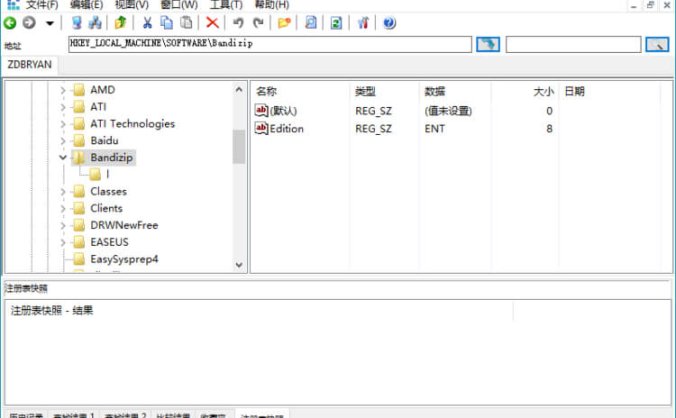The height and width of the screenshot is (418, 676).
Task: Click the Go button beside address bar
Action: point(488,44)
